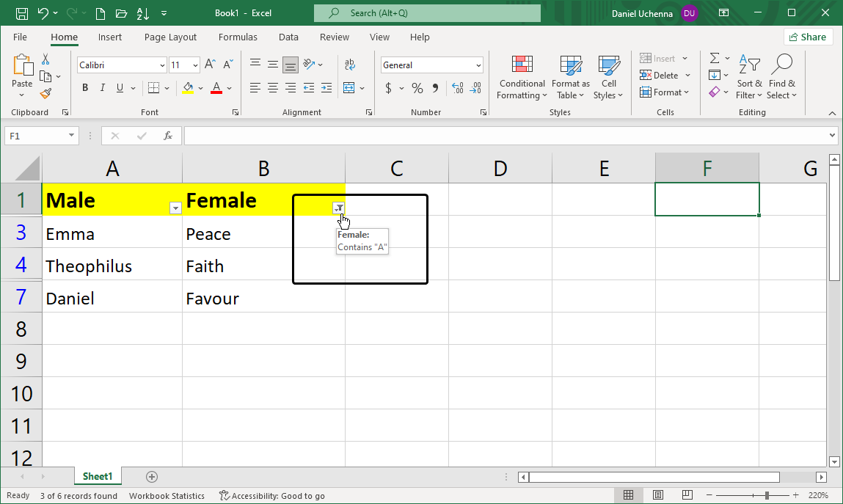
Task: Click the Format Painter brush icon
Action: click(x=45, y=94)
